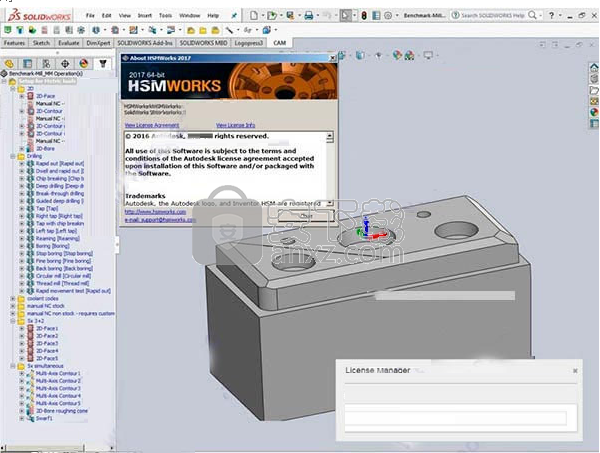Expand the manual NC stock folder

pyautogui.click(x=13, y=306)
